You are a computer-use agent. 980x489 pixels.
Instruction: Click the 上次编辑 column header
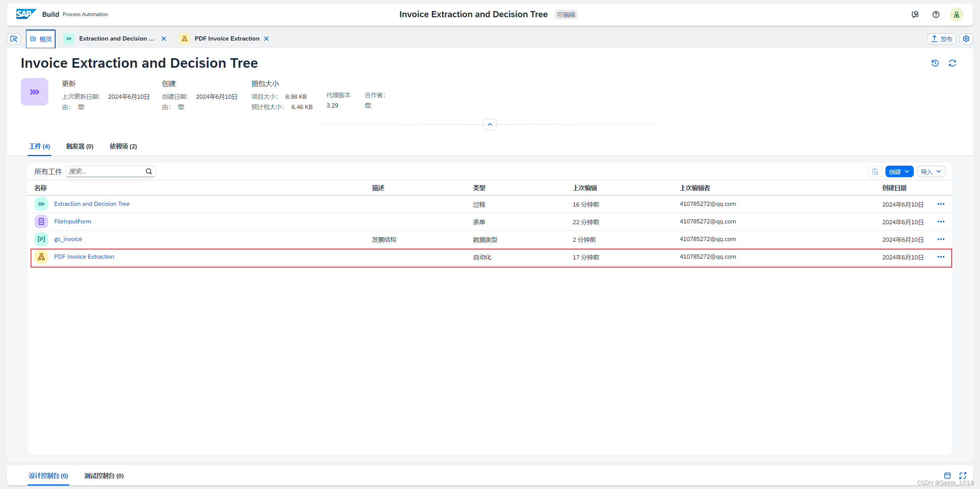[585, 188]
